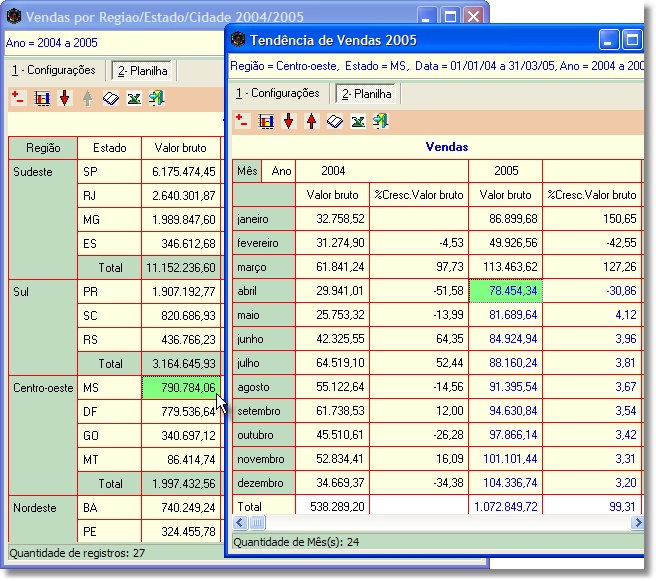The image size is (656, 581).
Task: Open Configurações tab in Vendas por Regiao window
Action: [x=54, y=70]
